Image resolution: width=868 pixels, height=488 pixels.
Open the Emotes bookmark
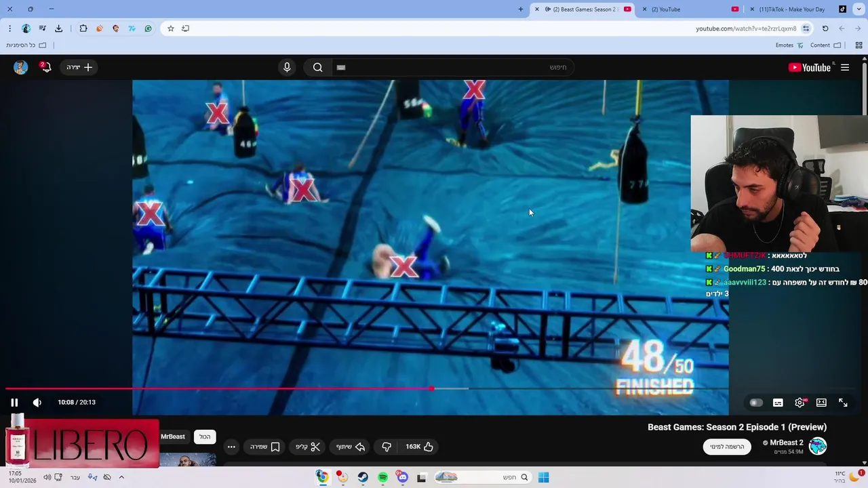click(789, 45)
